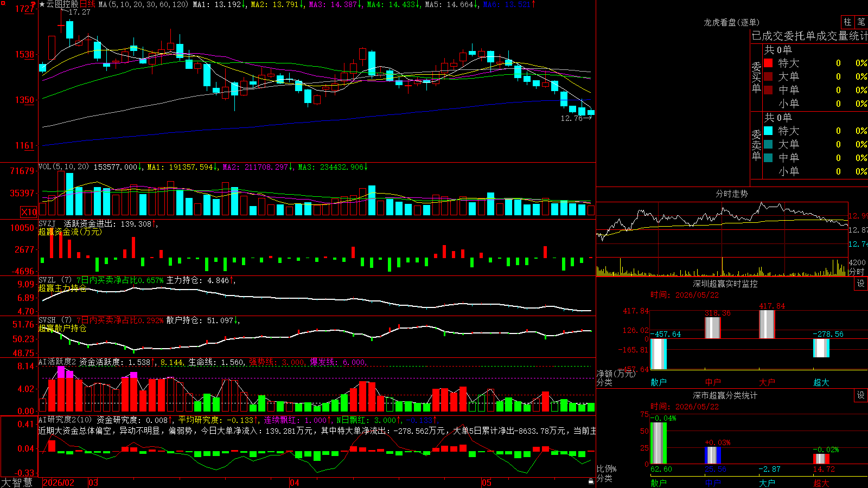Jump to month 05 on the date axis
This screenshot has height=488, width=868.
pos(487,483)
